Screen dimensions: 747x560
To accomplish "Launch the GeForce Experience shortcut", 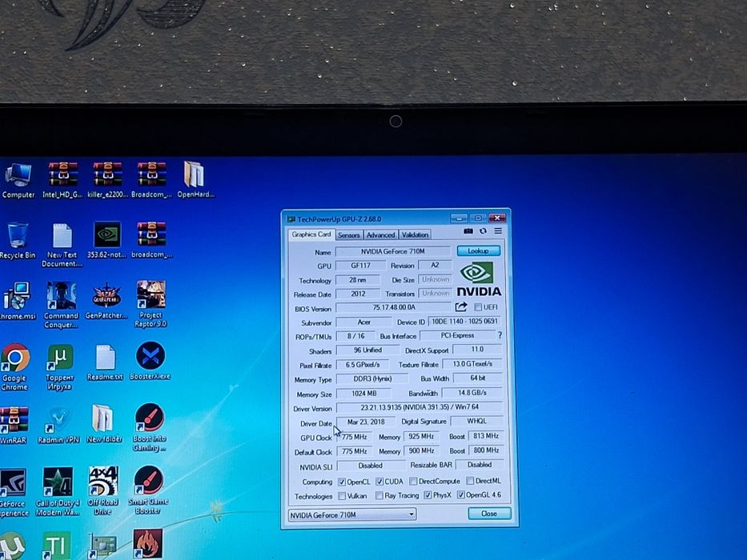I will [x=14, y=493].
